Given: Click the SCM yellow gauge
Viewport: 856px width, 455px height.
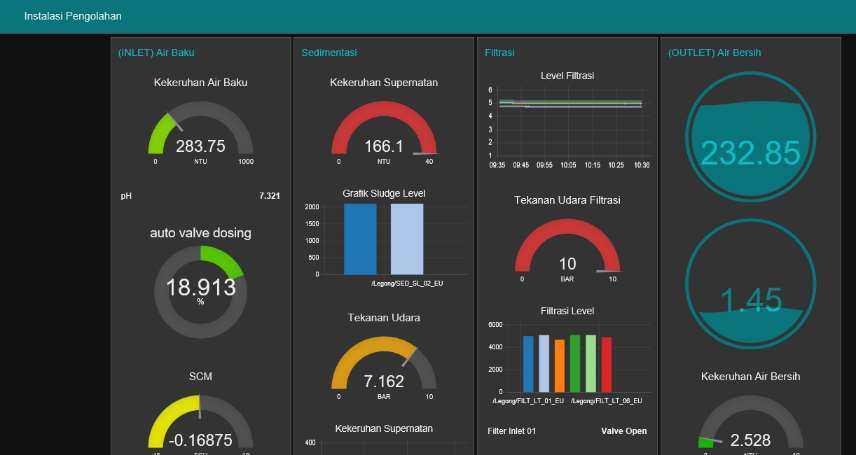Looking at the screenshot, I should point(200,423).
